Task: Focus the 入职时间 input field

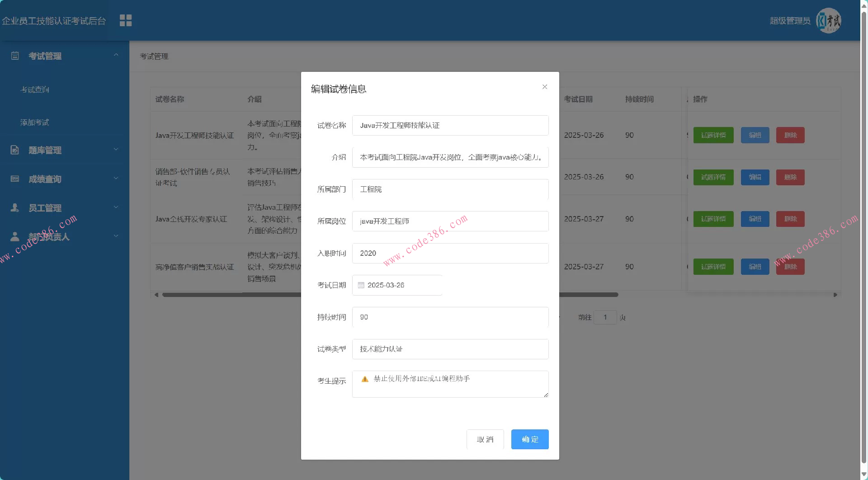Action: coord(450,253)
